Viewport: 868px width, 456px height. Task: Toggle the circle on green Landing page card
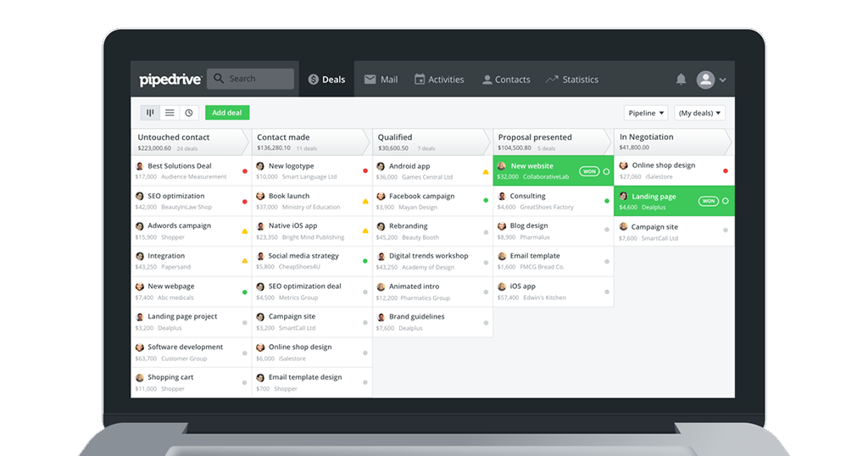tap(726, 201)
